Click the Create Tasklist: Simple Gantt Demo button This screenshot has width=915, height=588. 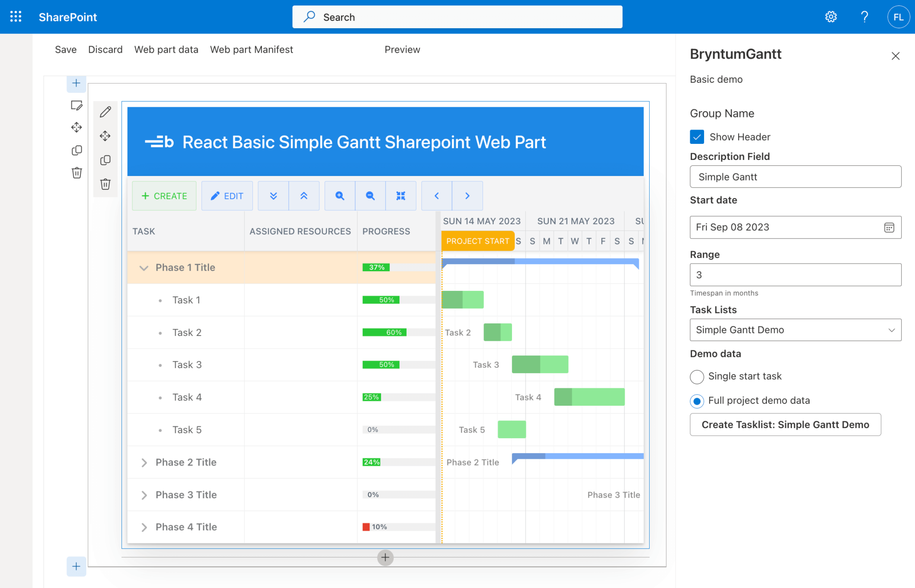pyautogui.click(x=785, y=424)
